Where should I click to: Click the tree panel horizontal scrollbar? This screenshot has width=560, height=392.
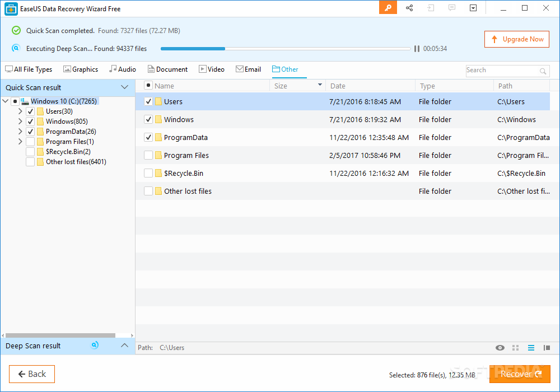pyautogui.click(x=60, y=335)
